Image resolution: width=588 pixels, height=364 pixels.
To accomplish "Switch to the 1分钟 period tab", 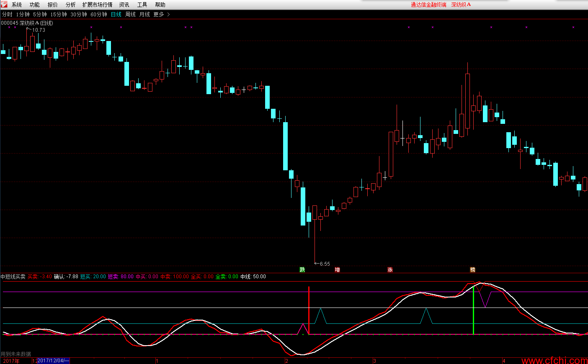I will click(23, 14).
